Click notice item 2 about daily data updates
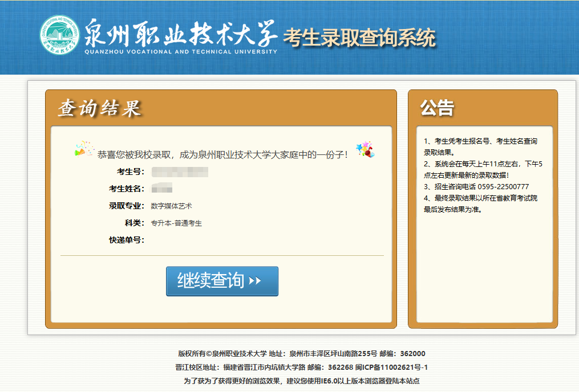579x392 pixels. [483, 169]
